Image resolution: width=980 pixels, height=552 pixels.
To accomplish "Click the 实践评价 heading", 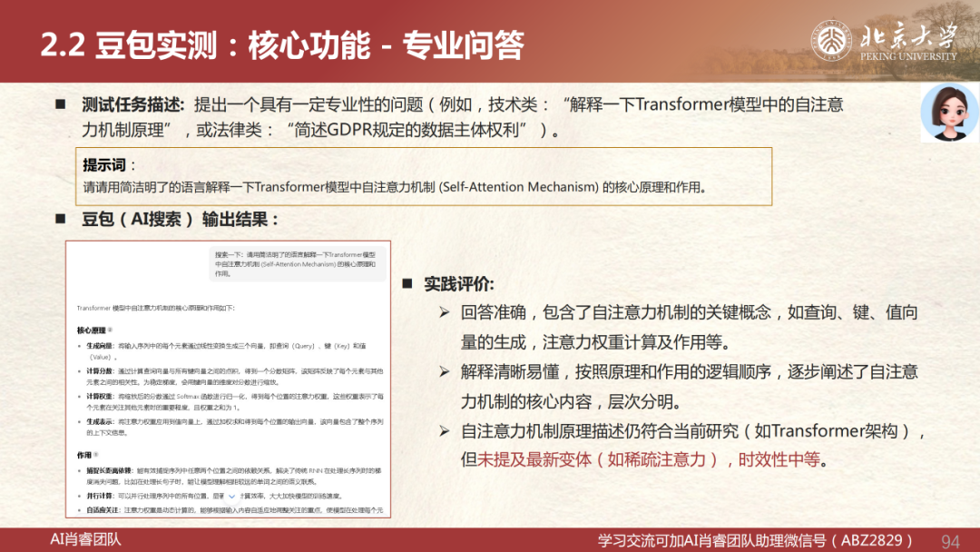I will (x=459, y=284).
